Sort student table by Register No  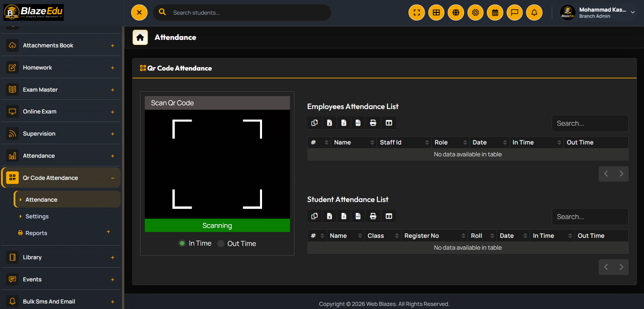click(x=434, y=236)
